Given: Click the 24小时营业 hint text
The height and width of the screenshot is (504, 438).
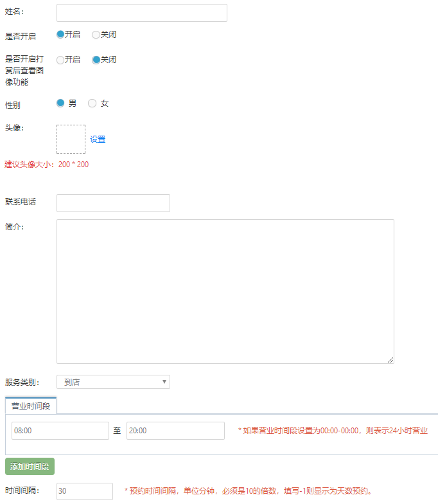Looking at the screenshot, I should point(333,431).
